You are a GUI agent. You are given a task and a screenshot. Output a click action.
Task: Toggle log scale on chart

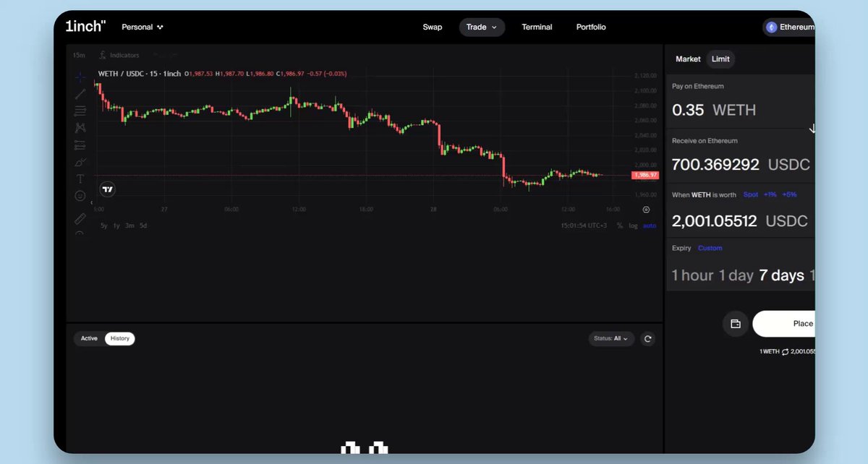click(633, 225)
